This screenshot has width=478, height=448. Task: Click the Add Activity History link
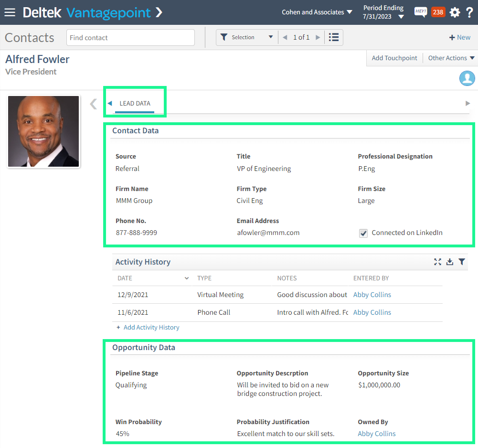151,327
